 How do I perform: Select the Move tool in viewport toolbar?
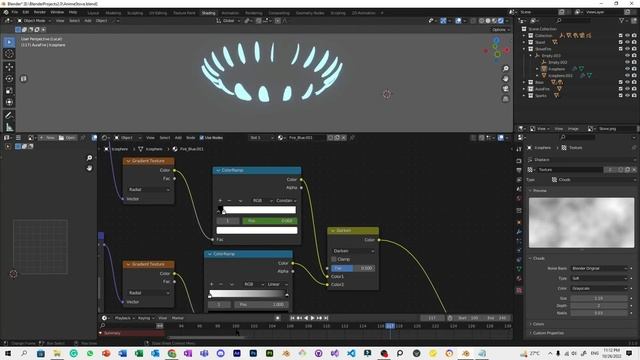click(9, 67)
